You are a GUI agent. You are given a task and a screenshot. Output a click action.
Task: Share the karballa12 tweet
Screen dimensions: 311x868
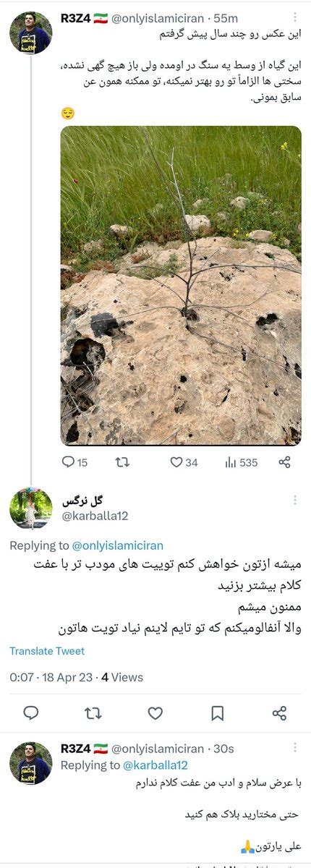tap(280, 713)
